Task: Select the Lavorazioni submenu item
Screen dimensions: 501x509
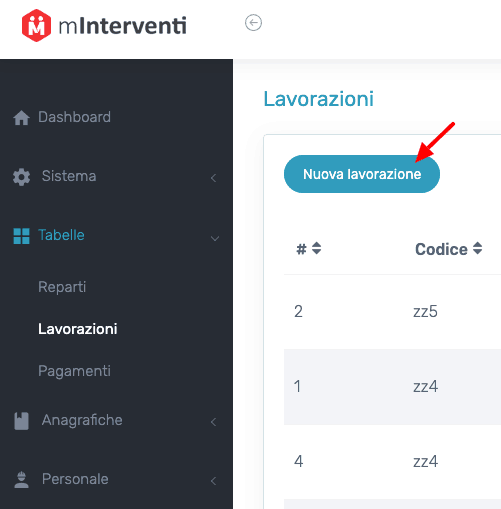Action: coord(78,329)
